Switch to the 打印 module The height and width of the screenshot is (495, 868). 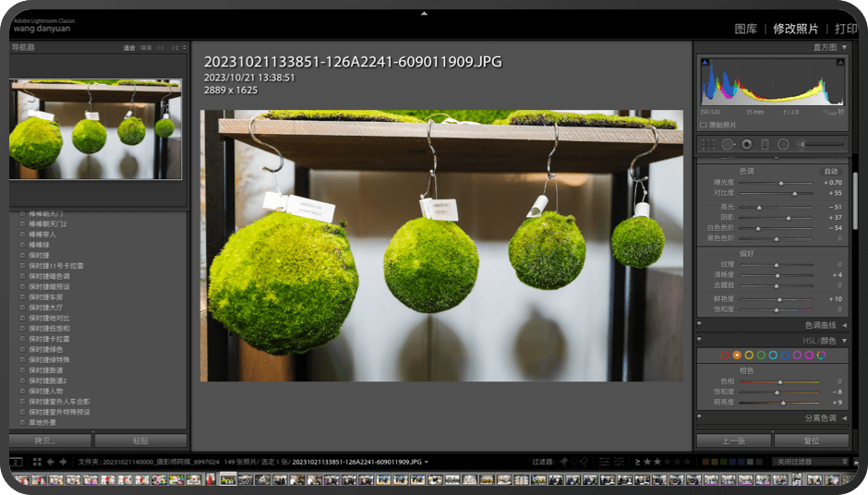846,29
